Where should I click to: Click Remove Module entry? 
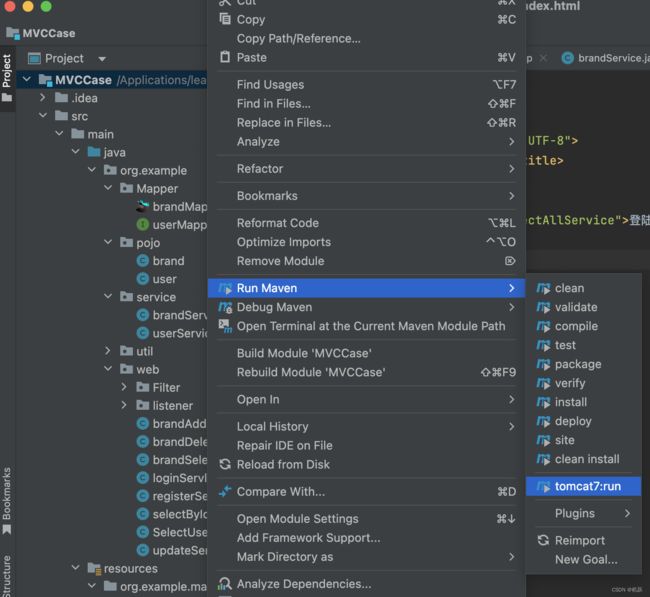[366, 261]
